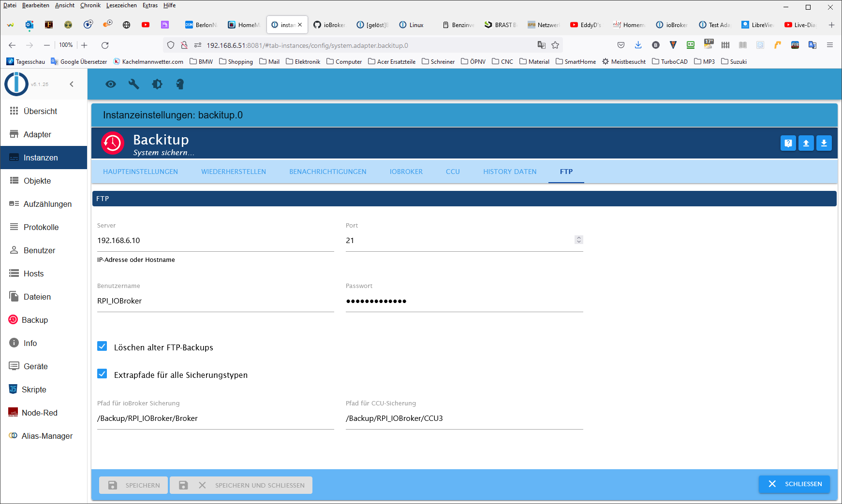Image resolution: width=842 pixels, height=504 pixels.
Task: Click Speichern und Schliessen button
Action: click(x=241, y=485)
